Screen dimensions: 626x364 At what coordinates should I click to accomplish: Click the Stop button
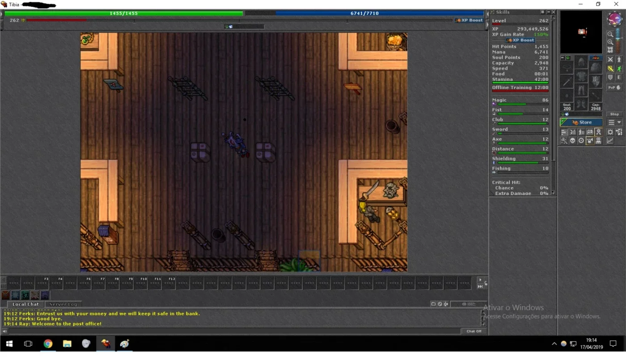click(614, 114)
